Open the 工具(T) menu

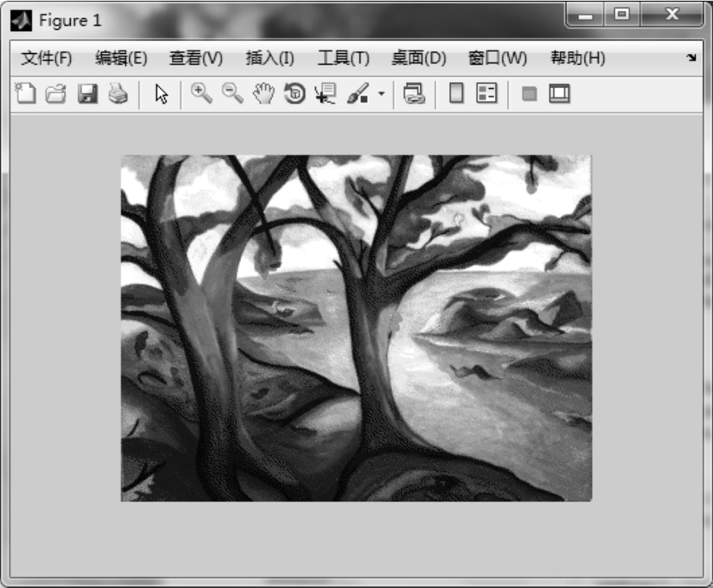[x=343, y=58]
